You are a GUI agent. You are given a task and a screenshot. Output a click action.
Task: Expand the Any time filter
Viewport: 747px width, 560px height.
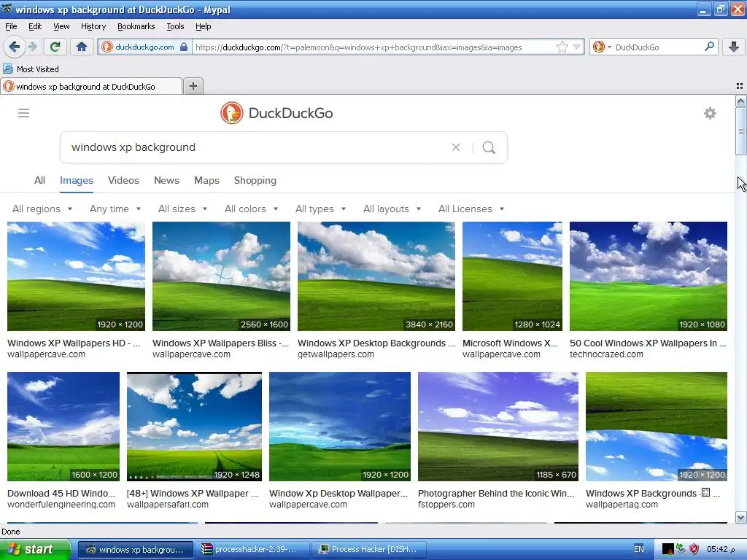point(115,209)
